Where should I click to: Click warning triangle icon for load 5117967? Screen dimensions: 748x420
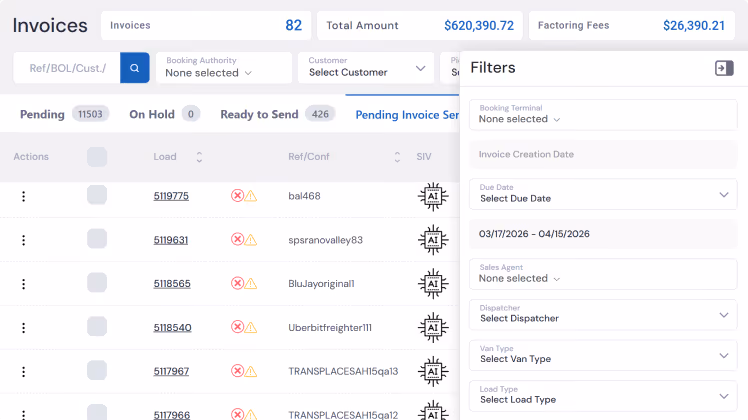click(x=250, y=372)
